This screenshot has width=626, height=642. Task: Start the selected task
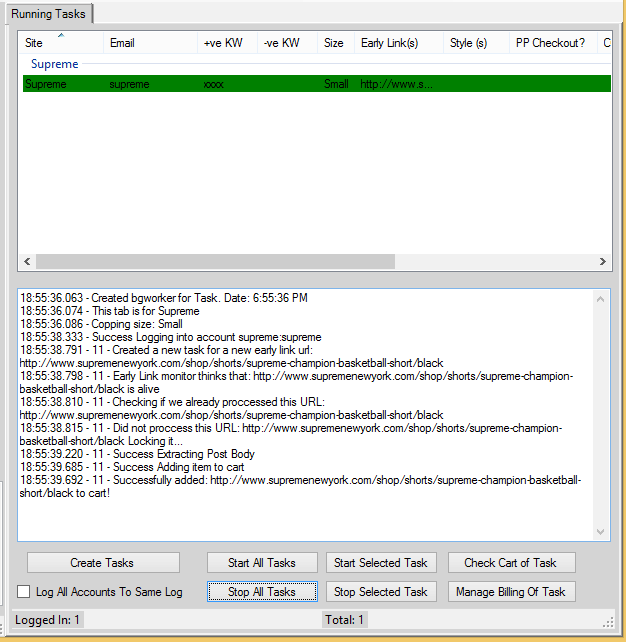[x=381, y=563]
